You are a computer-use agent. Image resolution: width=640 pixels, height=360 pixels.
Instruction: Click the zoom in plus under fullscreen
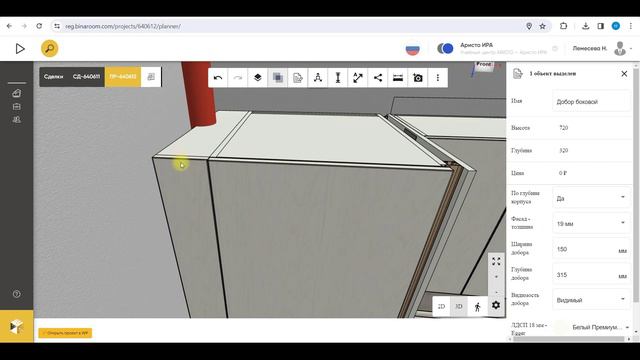pyautogui.click(x=496, y=277)
